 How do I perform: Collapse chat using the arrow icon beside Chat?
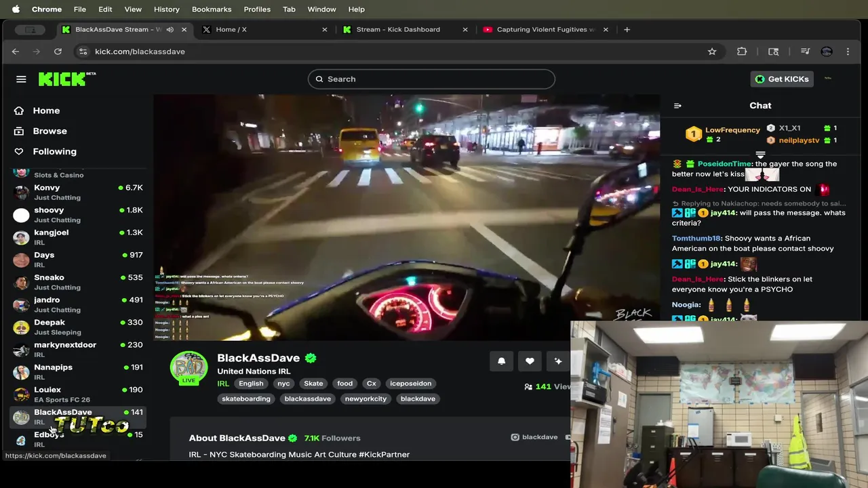coord(677,106)
